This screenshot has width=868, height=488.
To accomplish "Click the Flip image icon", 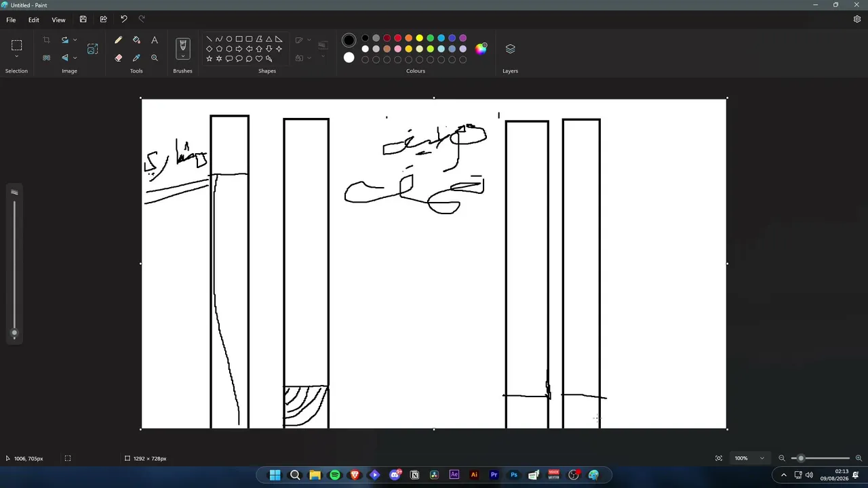I will (65, 58).
